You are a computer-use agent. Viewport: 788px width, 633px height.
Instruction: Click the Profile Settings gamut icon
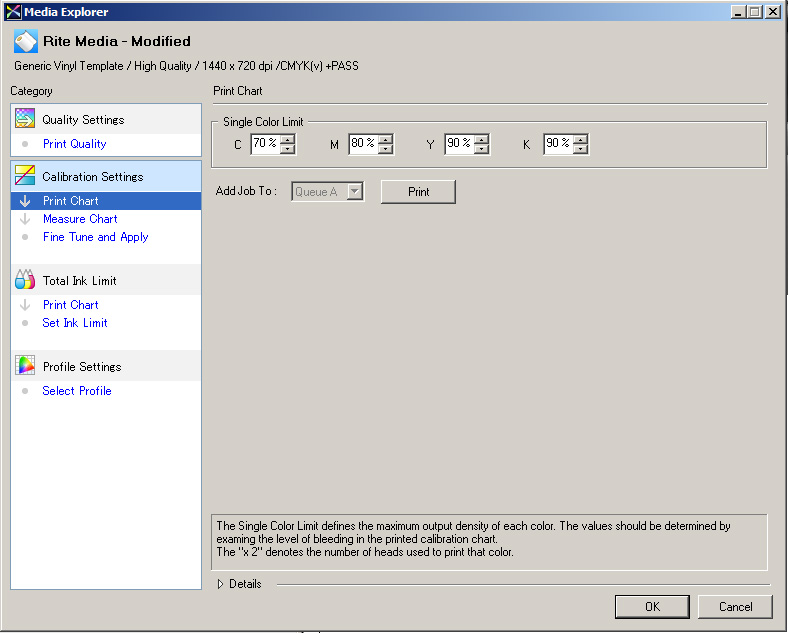(x=25, y=366)
